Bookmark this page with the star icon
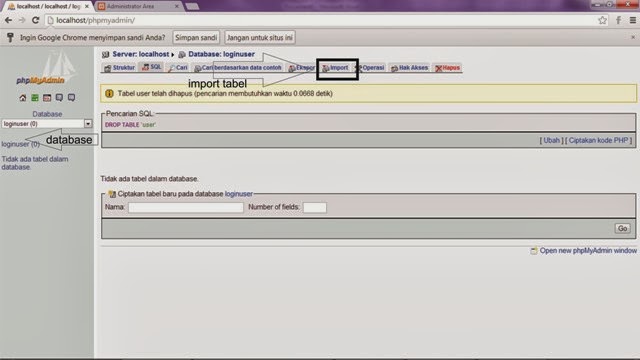The height and width of the screenshot is (360, 640). point(602,20)
